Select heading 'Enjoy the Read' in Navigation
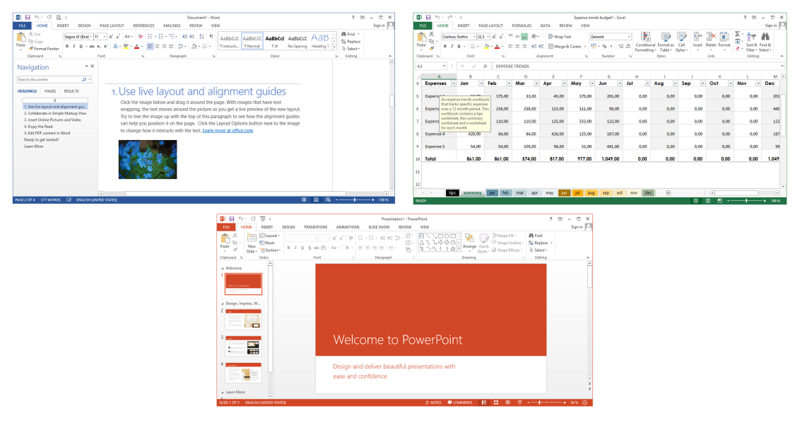The width and height of the screenshot is (800, 423). click(x=38, y=126)
